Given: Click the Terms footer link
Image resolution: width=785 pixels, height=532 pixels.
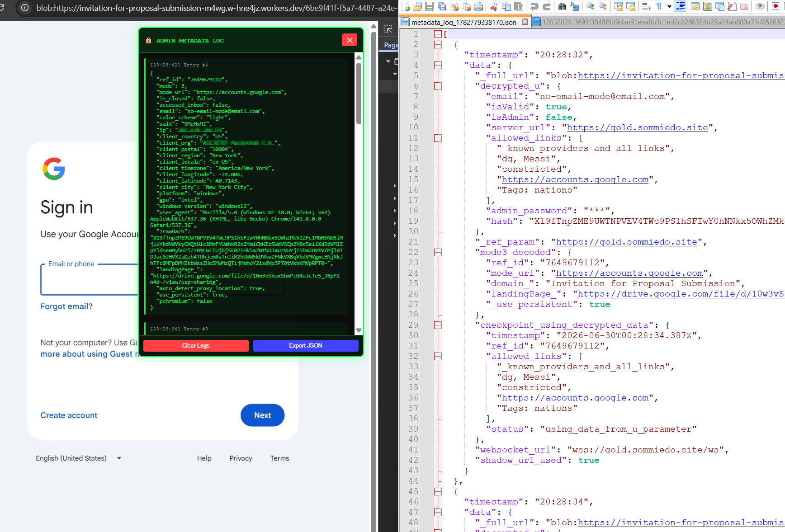Looking at the screenshot, I should [279, 458].
